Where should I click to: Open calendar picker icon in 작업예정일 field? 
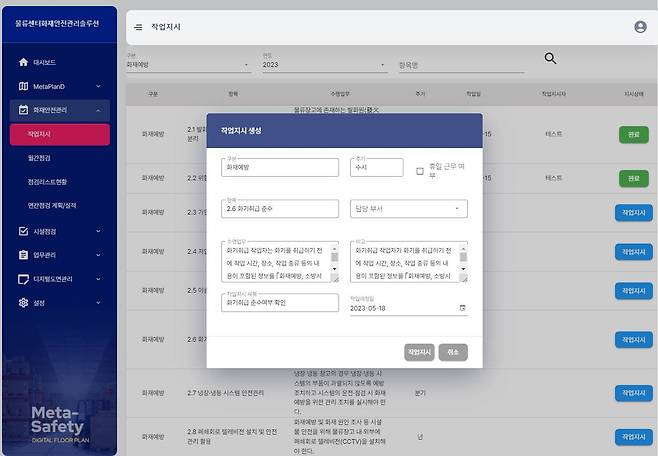coord(462,308)
